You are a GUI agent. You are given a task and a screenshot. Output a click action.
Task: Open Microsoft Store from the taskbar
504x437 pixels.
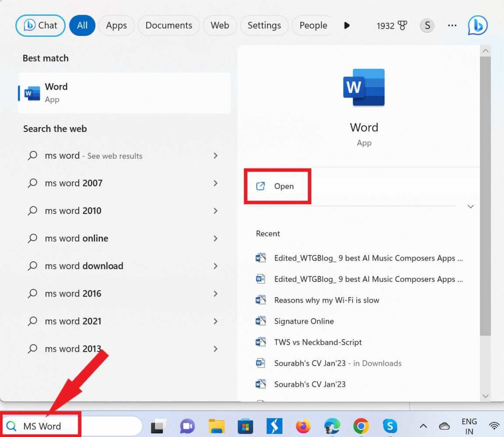click(x=245, y=426)
